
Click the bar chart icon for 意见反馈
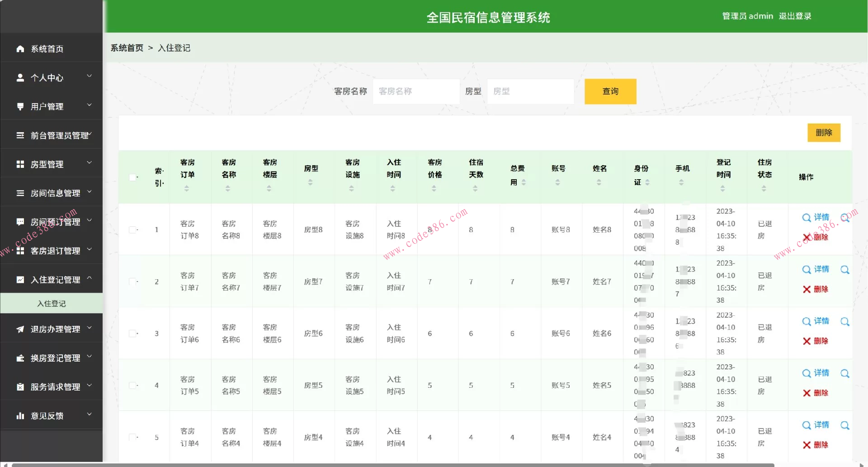point(20,415)
